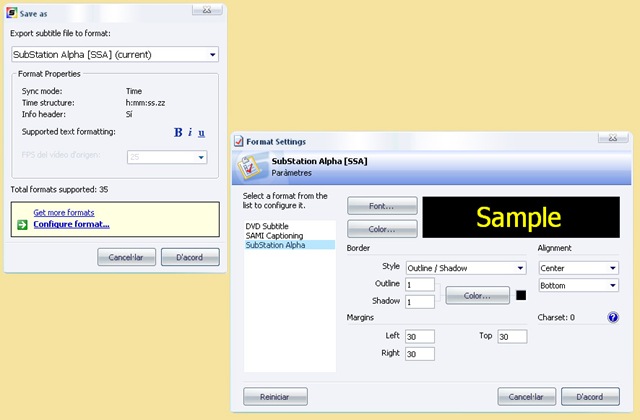Screen dimensions: 640x420
Task: Click the clipboard checklist header icon
Action: coord(249,168)
